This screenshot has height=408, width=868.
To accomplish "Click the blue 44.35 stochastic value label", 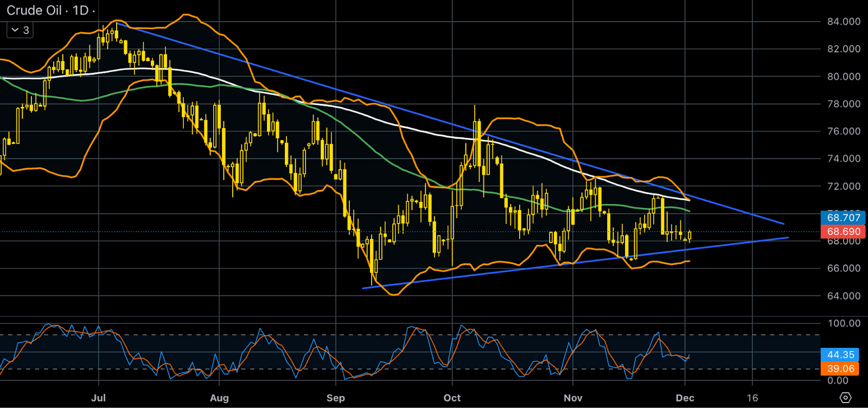I will pyautogui.click(x=840, y=355).
